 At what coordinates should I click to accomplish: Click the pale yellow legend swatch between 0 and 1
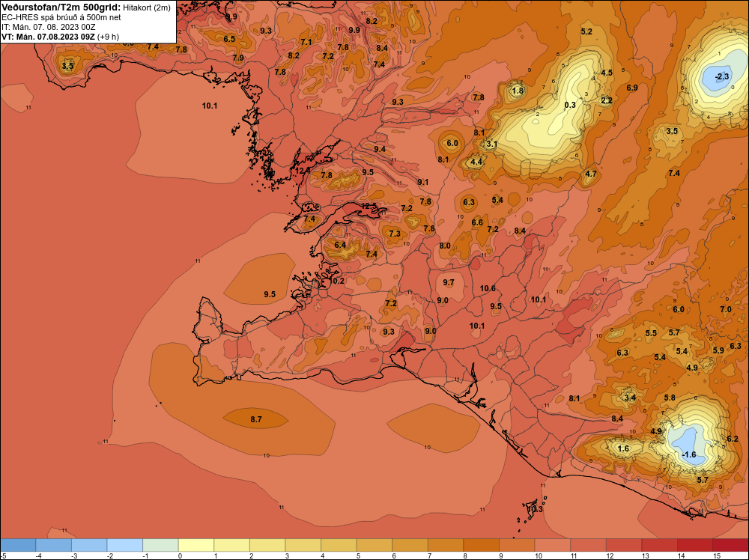tap(195, 545)
